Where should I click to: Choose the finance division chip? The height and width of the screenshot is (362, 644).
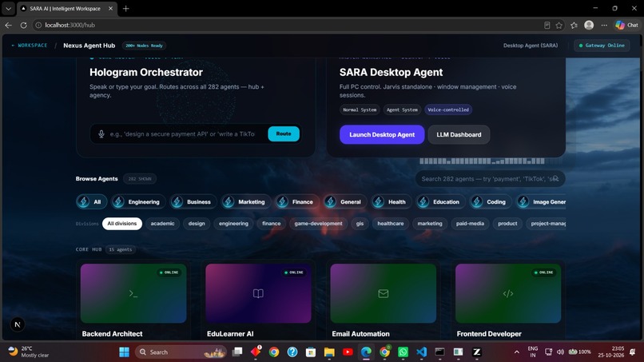[x=271, y=224]
